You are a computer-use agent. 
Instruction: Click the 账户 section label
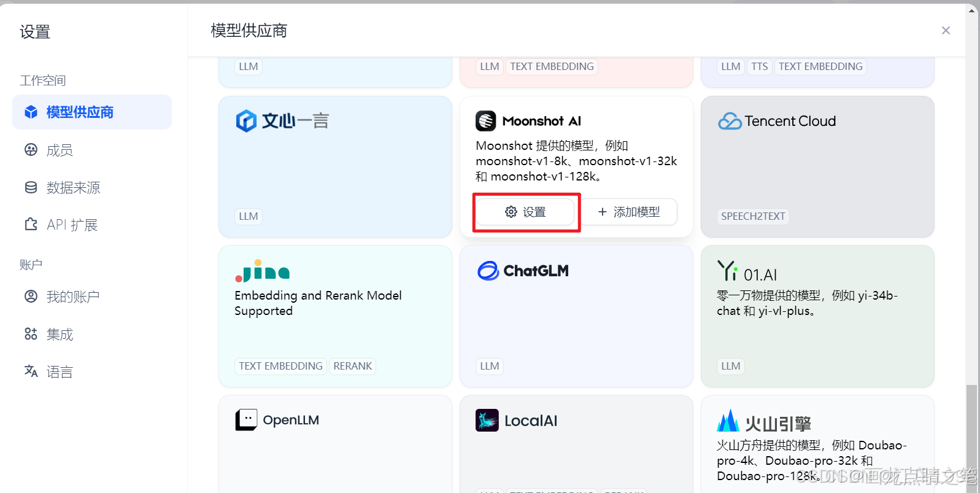pyautogui.click(x=31, y=265)
